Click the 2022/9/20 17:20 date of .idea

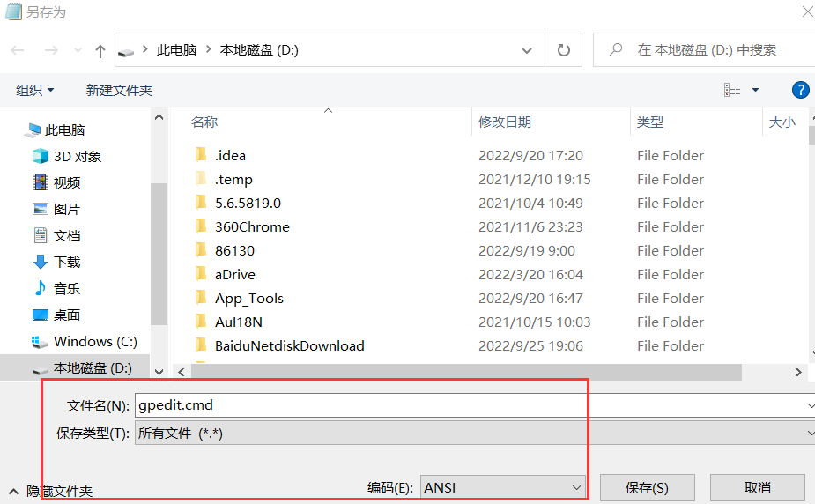pyautogui.click(x=530, y=155)
